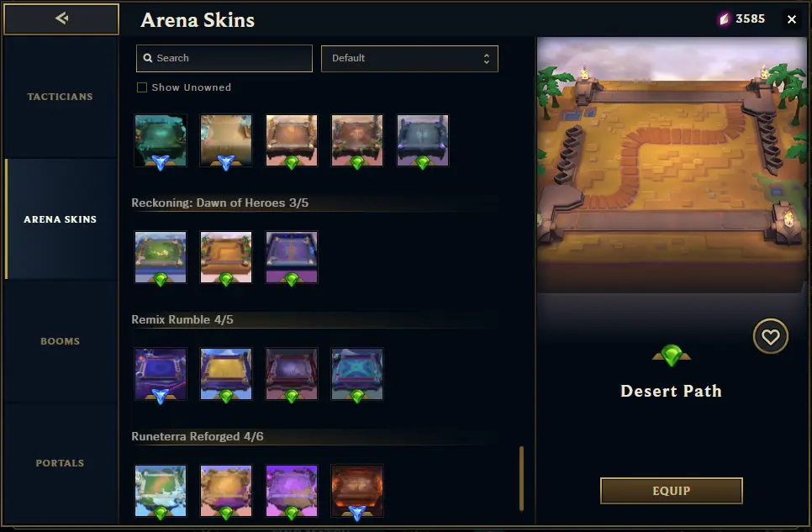
Task: Open the Booms tab
Action: [60, 341]
